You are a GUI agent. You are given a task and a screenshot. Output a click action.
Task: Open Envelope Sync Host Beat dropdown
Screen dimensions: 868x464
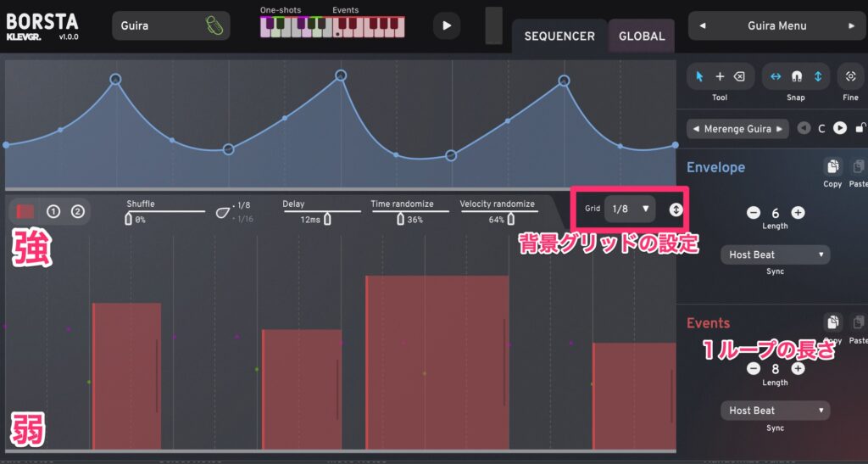[775, 254]
